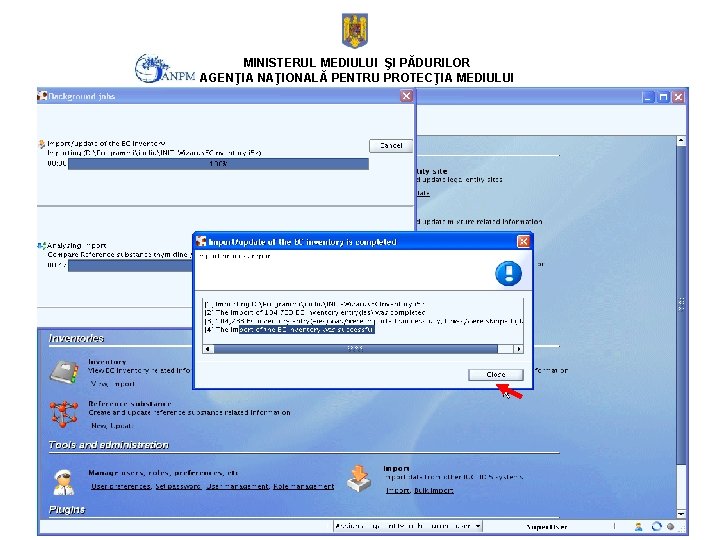Click the blue exclamation info icon
Screen dimensions: 720x540
(508, 273)
